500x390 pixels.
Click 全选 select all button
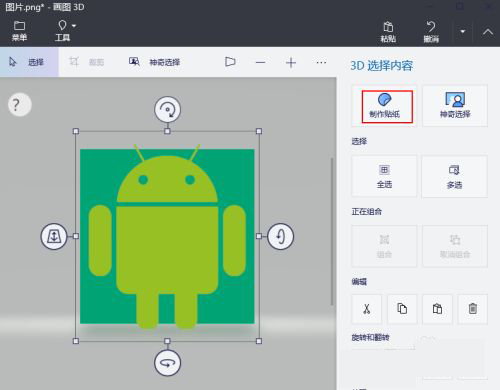384,176
